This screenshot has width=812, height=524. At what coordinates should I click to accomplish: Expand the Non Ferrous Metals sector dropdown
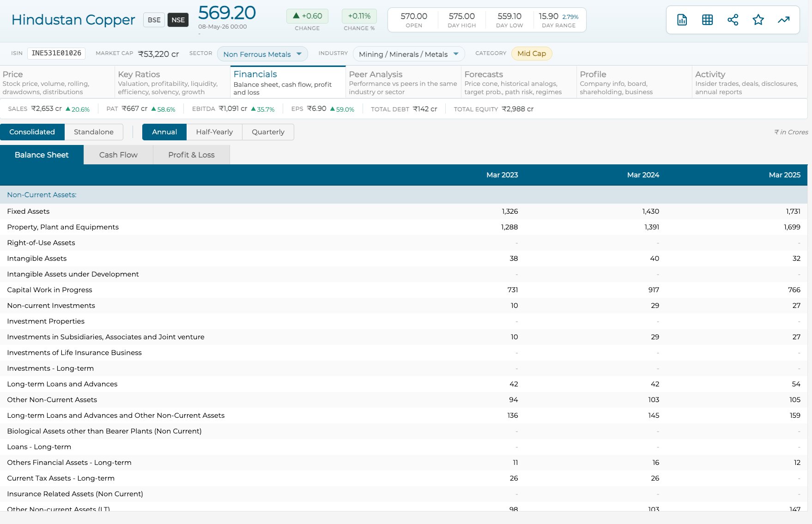[x=262, y=54]
